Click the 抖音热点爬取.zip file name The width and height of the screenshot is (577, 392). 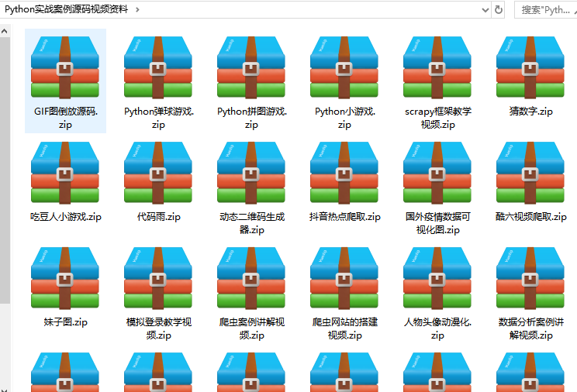tap(345, 217)
